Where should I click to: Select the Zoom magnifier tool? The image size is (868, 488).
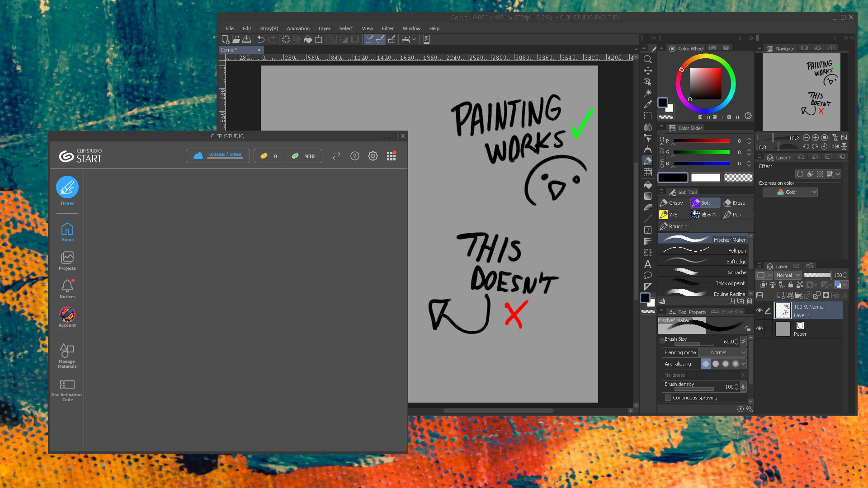647,59
